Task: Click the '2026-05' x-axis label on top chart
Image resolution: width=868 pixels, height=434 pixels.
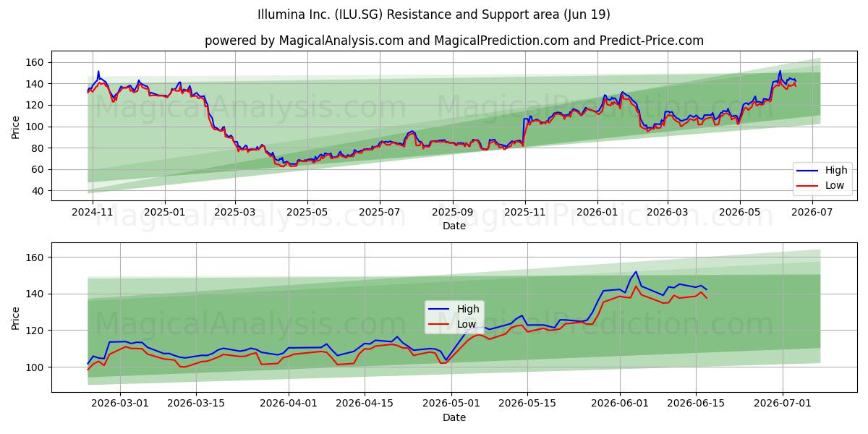Action: pos(740,213)
